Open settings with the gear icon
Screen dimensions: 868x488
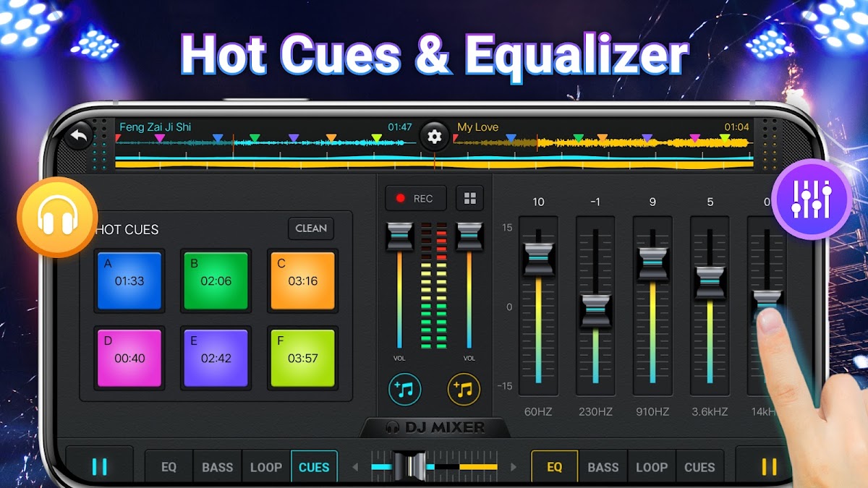pos(434,136)
